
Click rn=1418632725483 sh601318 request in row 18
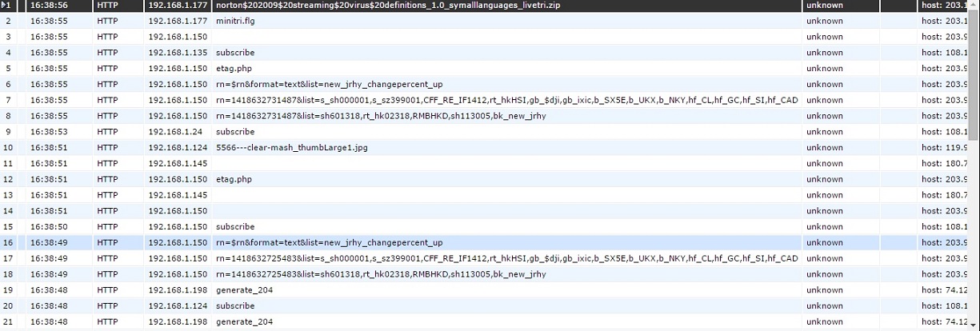pos(381,274)
